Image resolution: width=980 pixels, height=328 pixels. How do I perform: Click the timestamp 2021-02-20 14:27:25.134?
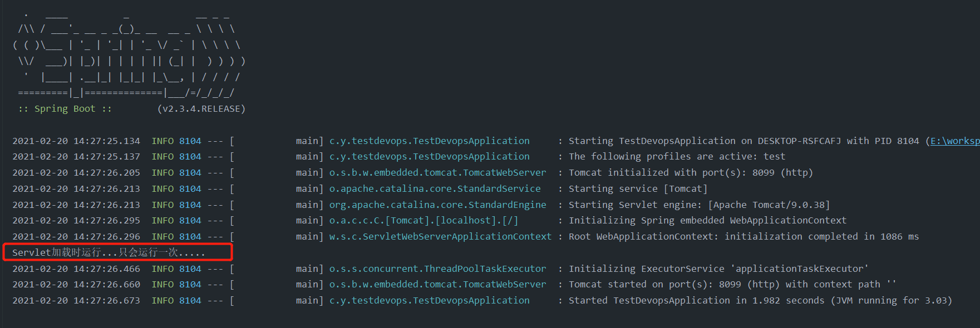coord(76,141)
